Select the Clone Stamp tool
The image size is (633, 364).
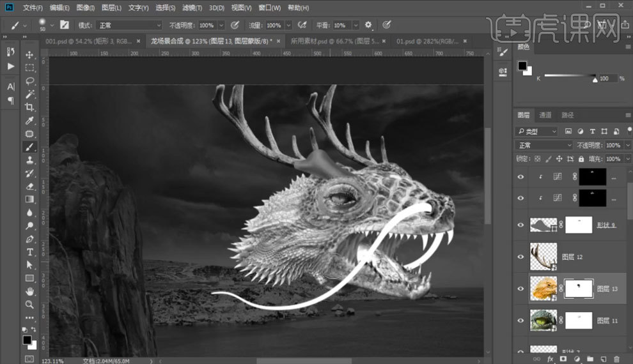29,160
